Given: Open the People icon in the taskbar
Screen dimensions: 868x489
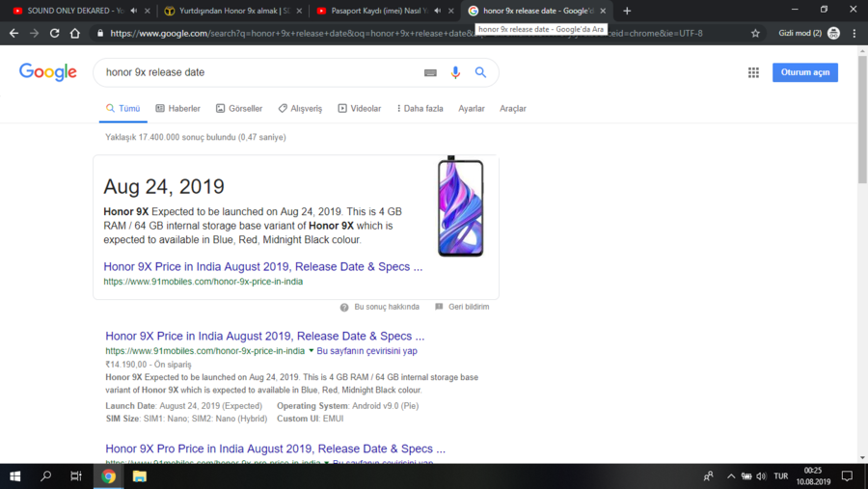Looking at the screenshot, I should coord(708,476).
